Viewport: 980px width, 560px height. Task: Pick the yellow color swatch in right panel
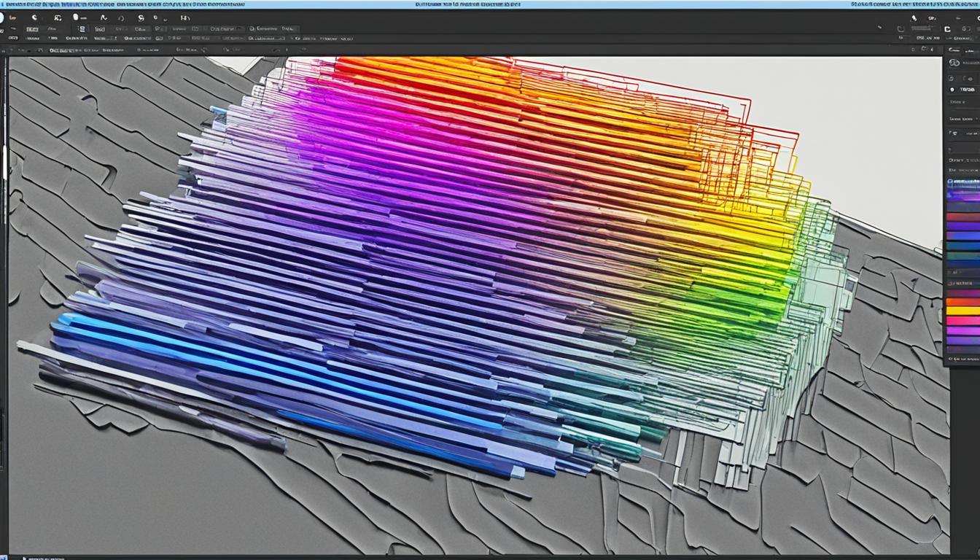[x=962, y=311]
